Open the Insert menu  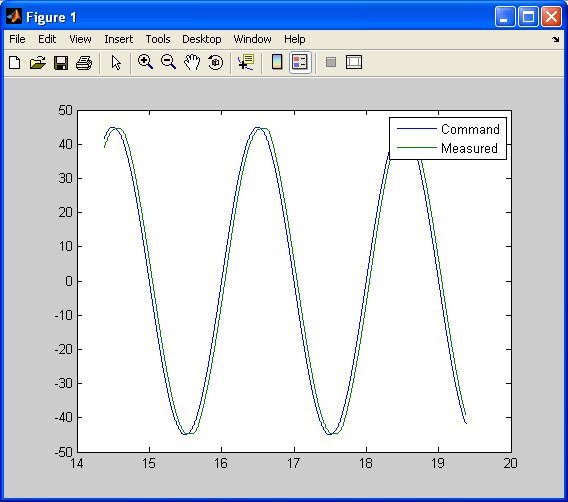pos(118,39)
